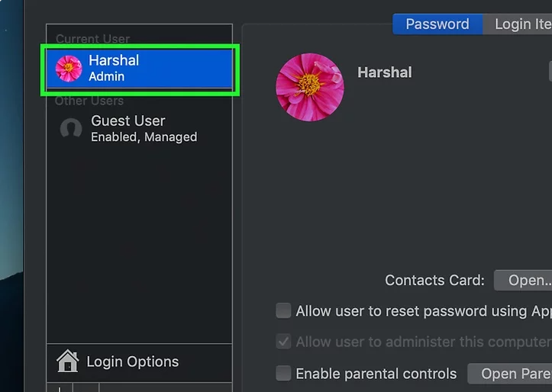Click the Other Users section header
The image size is (552, 392).
click(x=89, y=101)
